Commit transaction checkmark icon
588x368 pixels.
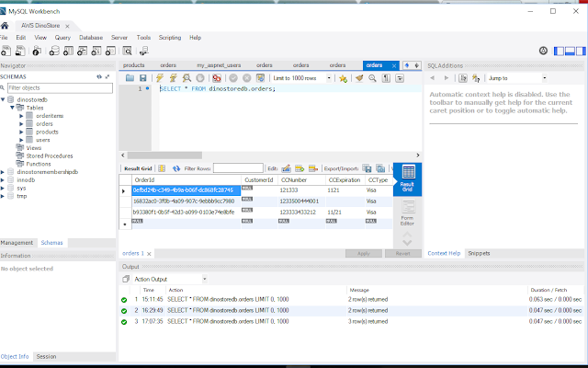point(233,78)
